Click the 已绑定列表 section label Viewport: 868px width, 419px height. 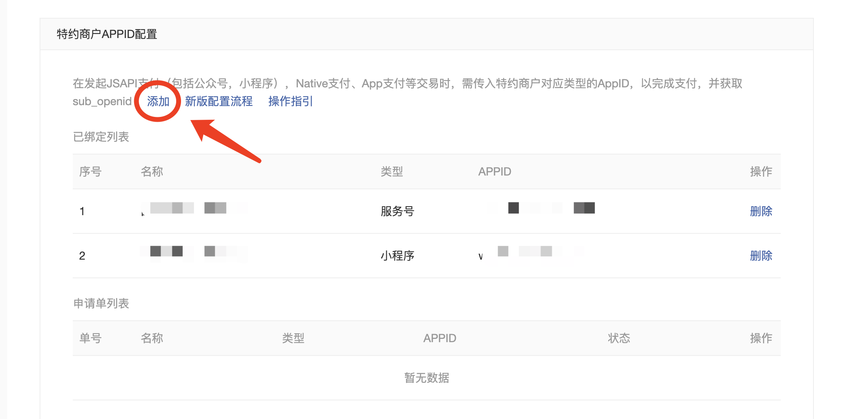[x=101, y=137]
